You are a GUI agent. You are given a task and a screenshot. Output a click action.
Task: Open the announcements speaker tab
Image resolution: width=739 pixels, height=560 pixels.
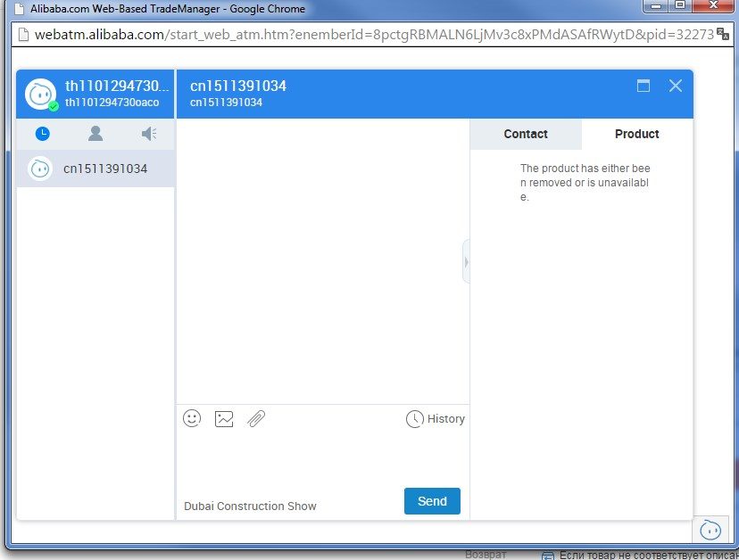click(149, 134)
